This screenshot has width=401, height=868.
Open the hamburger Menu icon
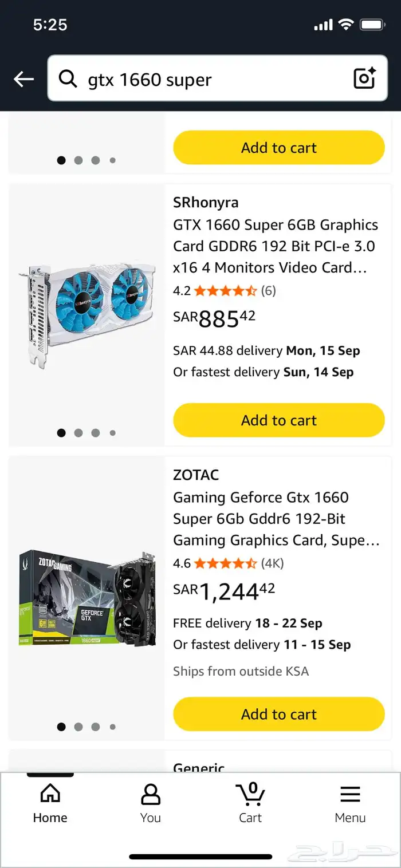(x=350, y=794)
